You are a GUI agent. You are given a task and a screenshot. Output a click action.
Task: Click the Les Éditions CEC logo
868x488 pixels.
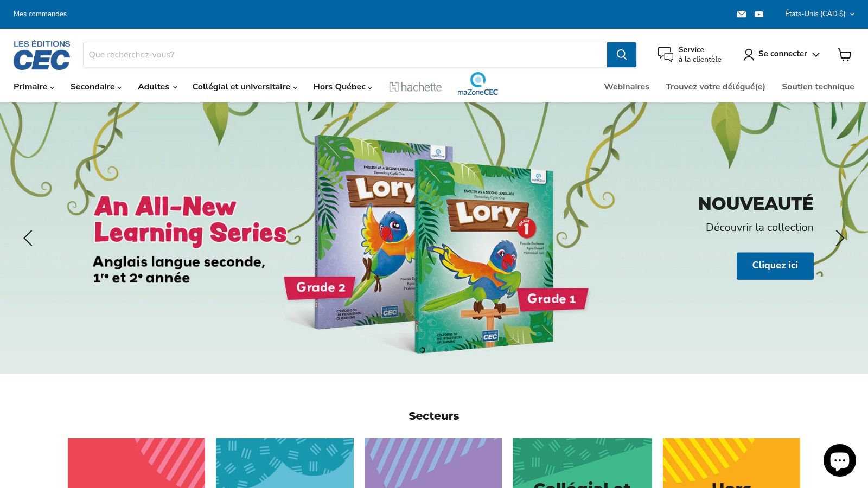click(42, 55)
